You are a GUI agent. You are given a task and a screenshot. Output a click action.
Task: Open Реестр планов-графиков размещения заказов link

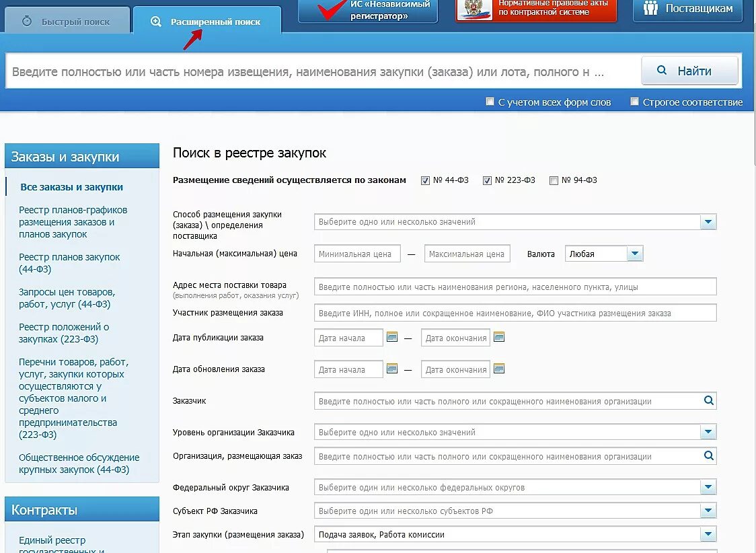tap(73, 222)
